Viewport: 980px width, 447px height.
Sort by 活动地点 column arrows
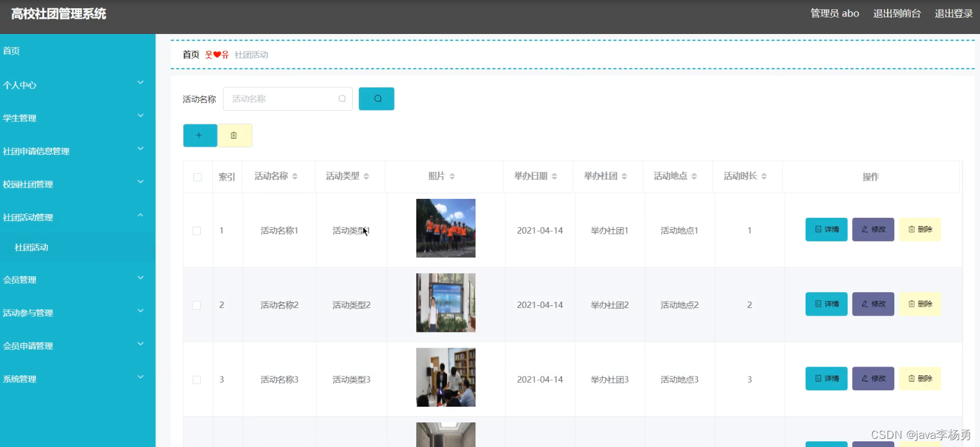pyautogui.click(x=694, y=176)
